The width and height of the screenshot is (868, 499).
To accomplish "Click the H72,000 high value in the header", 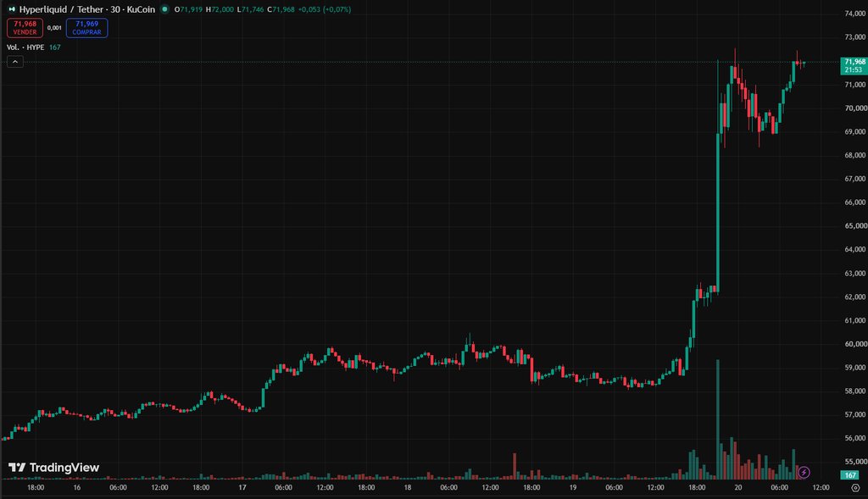I will click(x=220, y=9).
